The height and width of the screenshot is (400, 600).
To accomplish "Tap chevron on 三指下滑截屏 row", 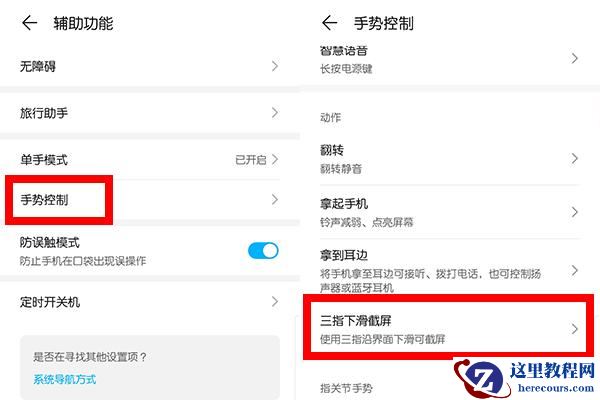I will (x=574, y=329).
